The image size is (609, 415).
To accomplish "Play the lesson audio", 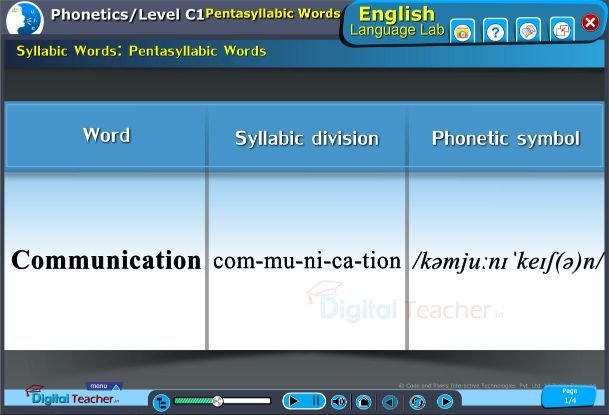I will 294,401.
